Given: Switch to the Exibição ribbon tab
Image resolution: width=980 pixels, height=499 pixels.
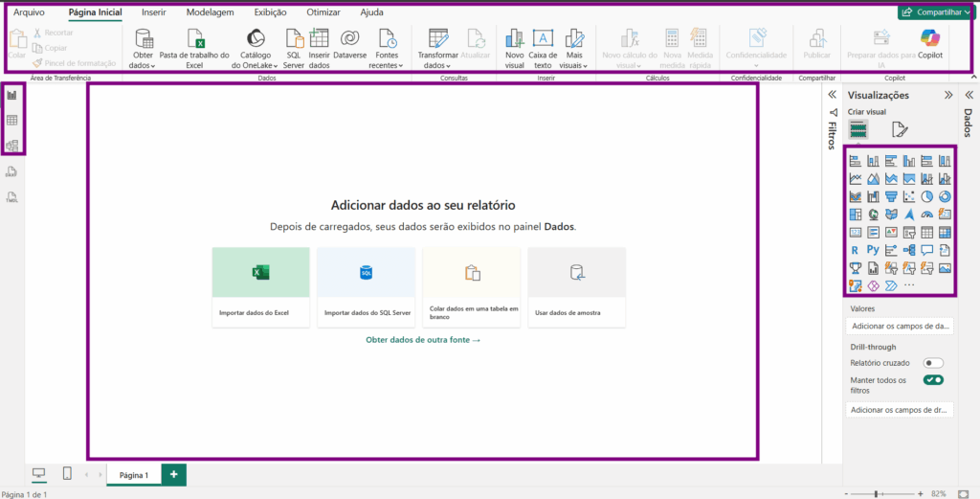Looking at the screenshot, I should point(270,11).
